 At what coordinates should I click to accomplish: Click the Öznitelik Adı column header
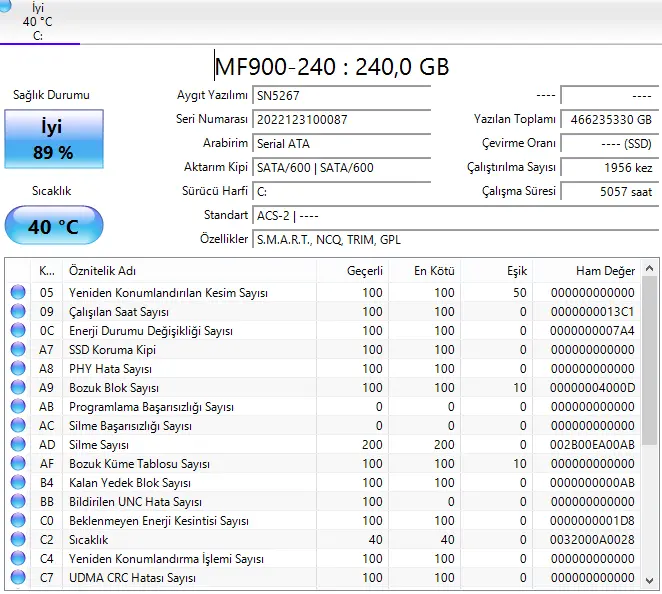pos(189,271)
